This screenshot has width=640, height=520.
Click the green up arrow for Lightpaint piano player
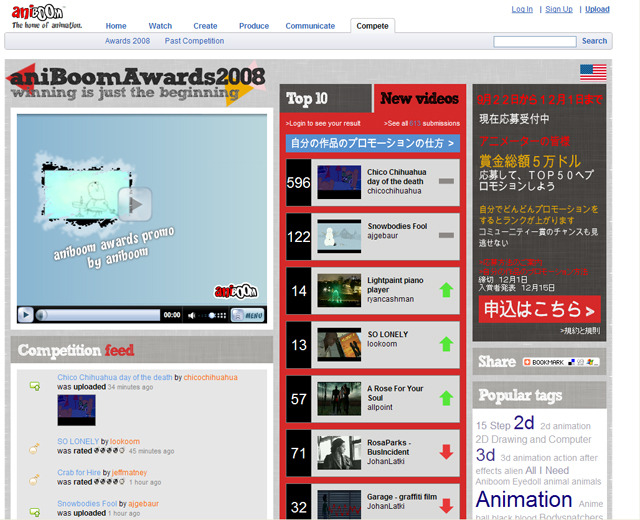point(446,290)
